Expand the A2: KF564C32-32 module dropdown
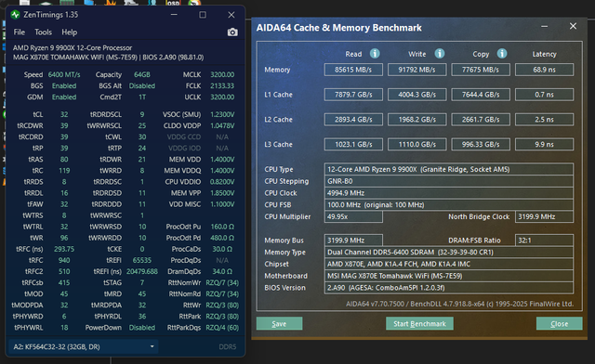This screenshot has height=364, width=595. 84,346
